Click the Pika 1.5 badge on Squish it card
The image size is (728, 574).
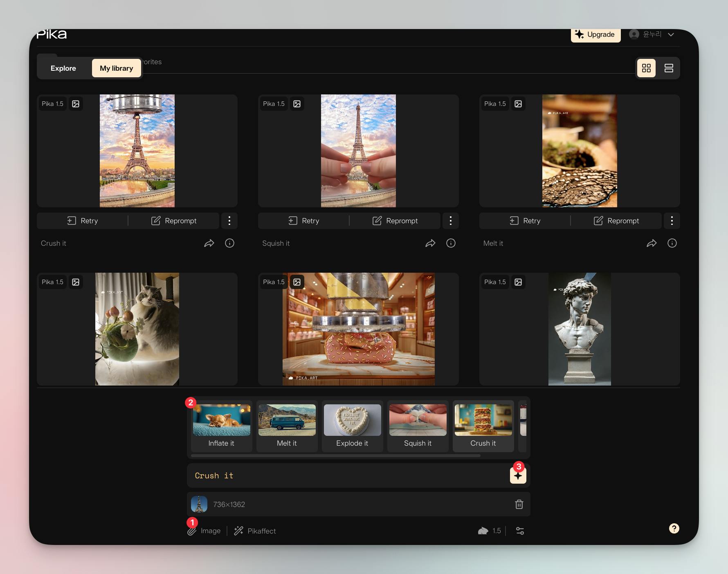(x=274, y=104)
